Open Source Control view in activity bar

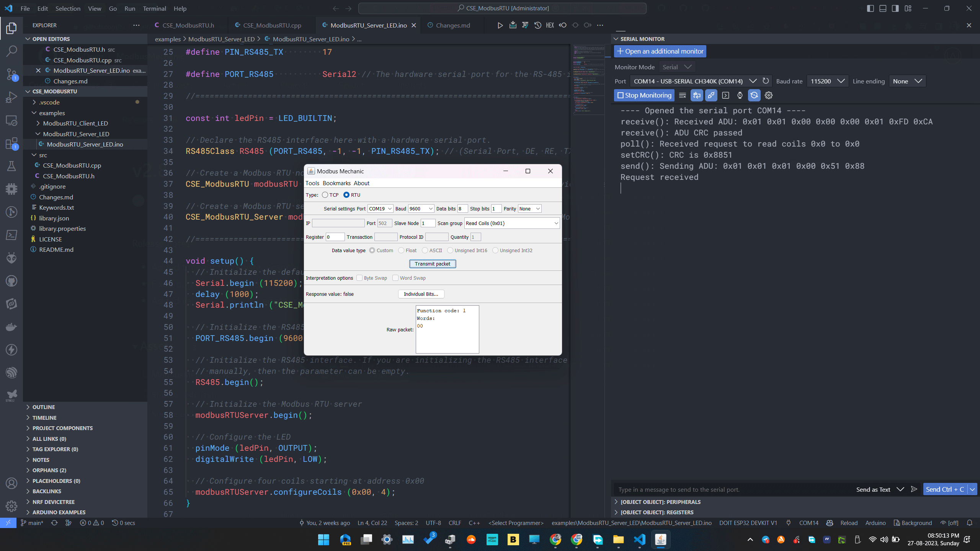(x=11, y=74)
